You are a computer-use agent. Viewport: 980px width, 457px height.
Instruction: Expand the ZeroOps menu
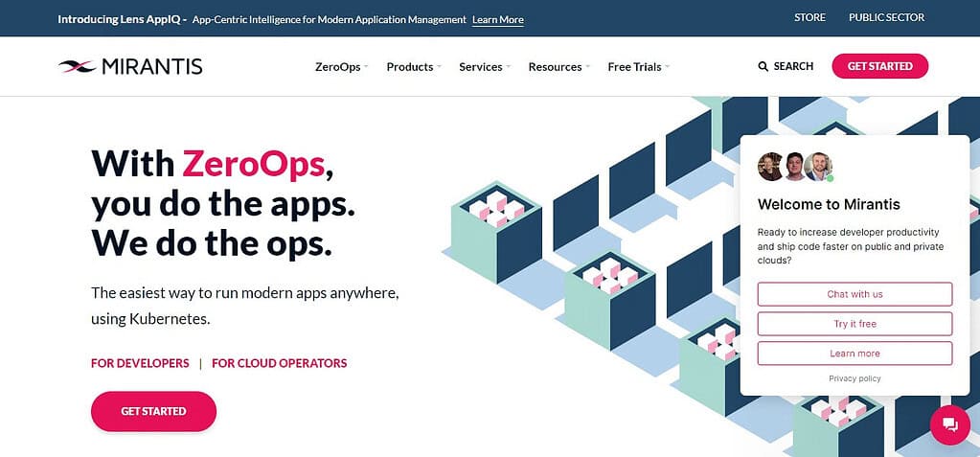[x=341, y=67]
